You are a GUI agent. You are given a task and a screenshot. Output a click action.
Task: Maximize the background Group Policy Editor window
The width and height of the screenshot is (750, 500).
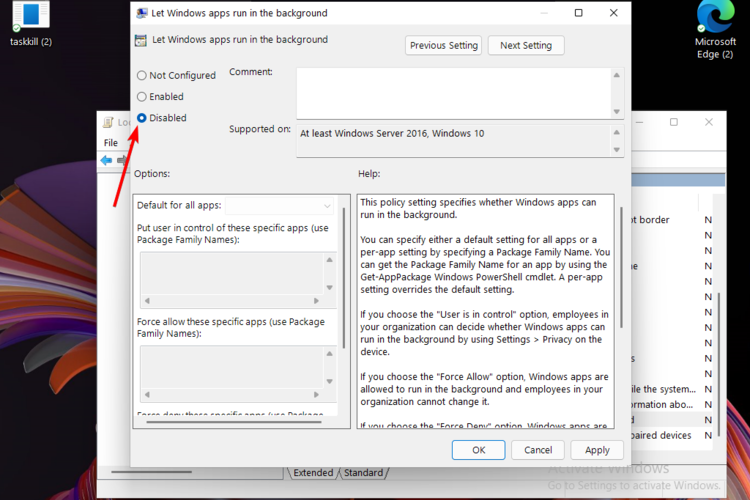pyautogui.click(x=674, y=122)
